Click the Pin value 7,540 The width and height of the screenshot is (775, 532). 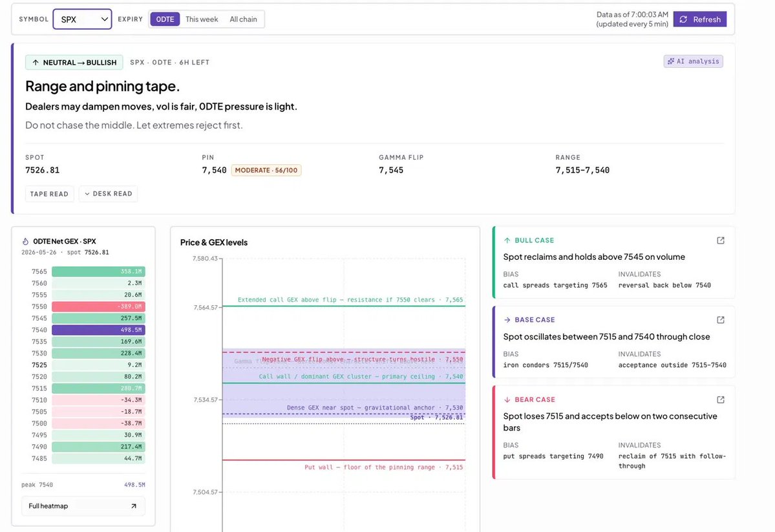[x=214, y=170]
